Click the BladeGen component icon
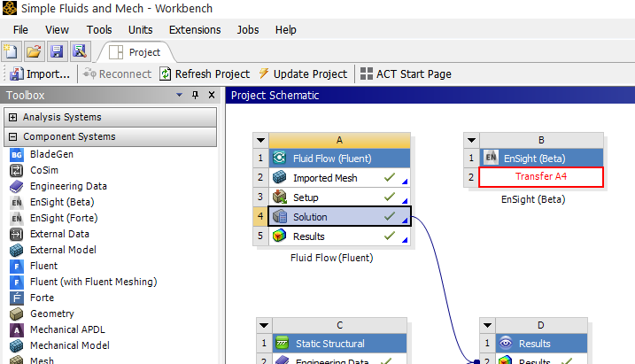Viewport: 635px width, 364px height. pos(17,155)
